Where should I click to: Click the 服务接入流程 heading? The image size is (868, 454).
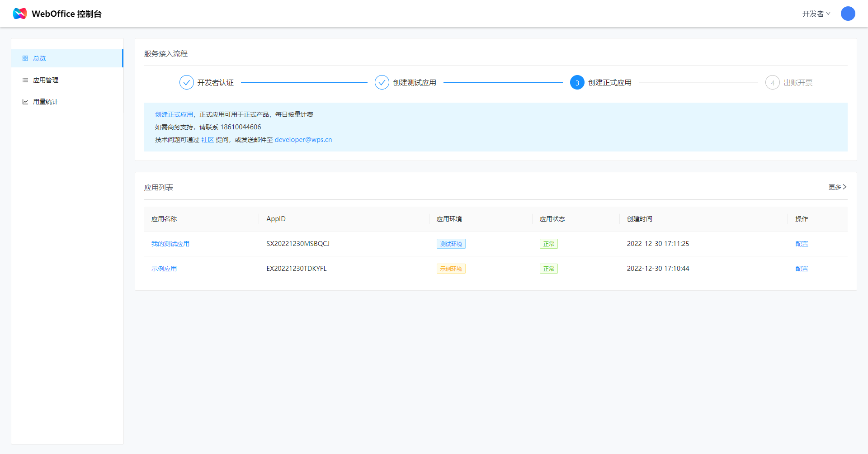(166, 54)
